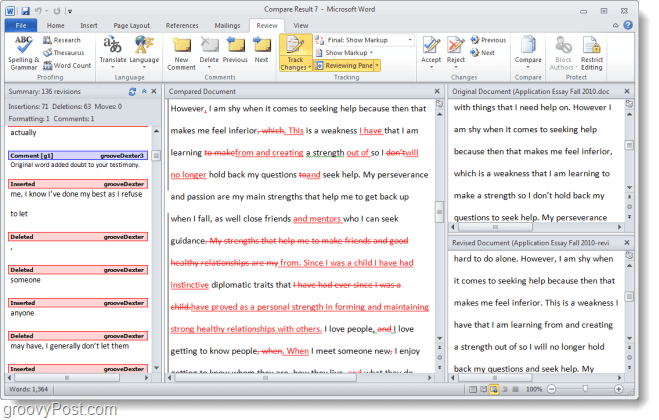Go to the Next comment
This screenshot has height=420, width=659.
pos(261,50)
